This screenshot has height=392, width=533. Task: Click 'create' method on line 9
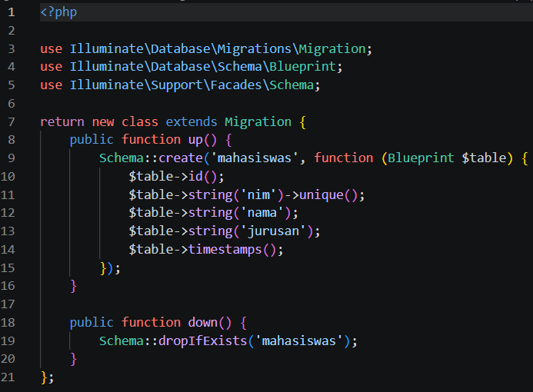[181, 158]
